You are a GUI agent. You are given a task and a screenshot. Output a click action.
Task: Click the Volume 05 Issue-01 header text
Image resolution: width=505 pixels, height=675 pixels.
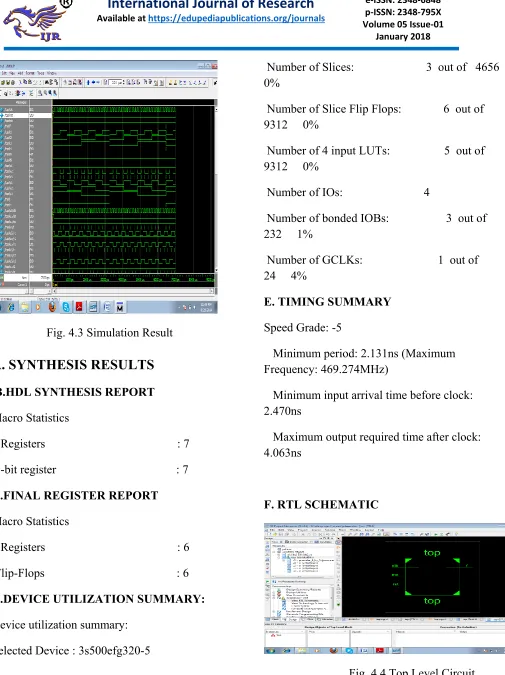click(403, 24)
